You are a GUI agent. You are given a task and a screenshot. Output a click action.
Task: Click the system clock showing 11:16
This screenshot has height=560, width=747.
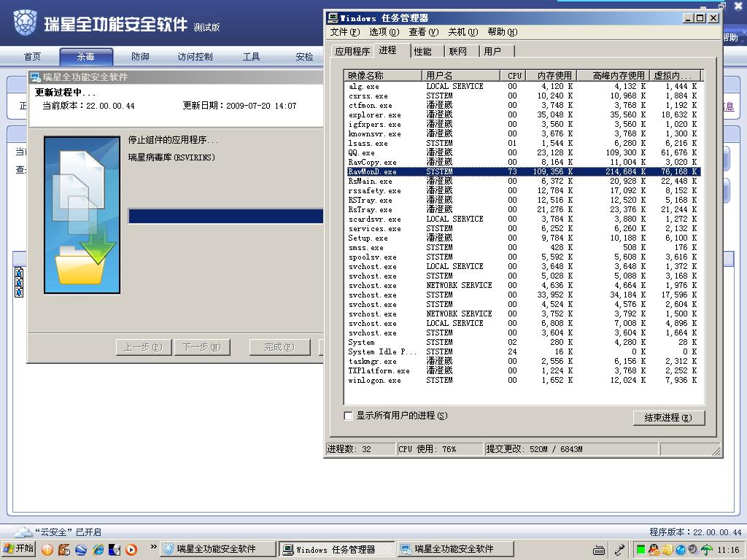pyautogui.click(x=728, y=550)
